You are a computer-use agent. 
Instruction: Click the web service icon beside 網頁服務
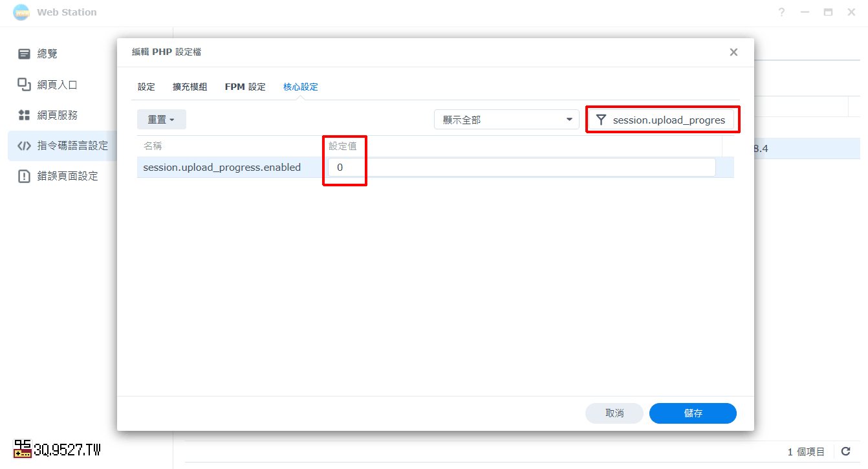tap(24, 115)
